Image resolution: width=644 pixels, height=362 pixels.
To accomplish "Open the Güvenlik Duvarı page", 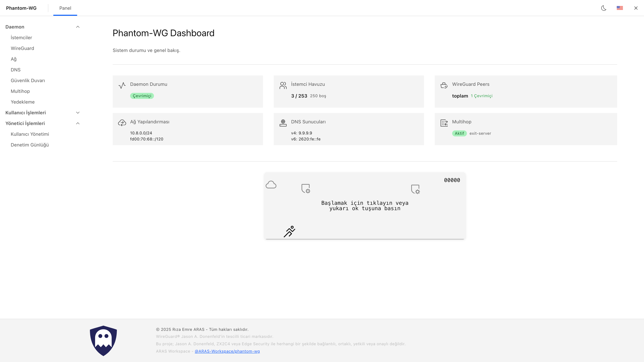I will pos(28,80).
